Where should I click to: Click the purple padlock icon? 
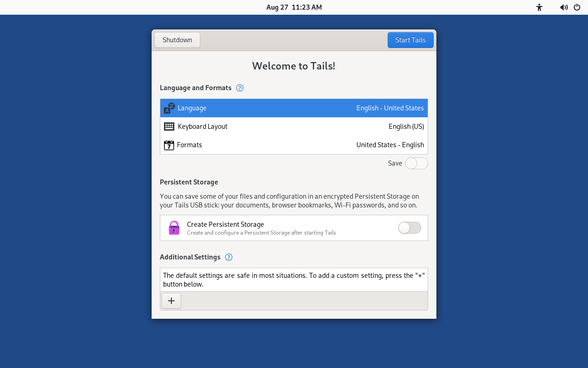pyautogui.click(x=174, y=228)
